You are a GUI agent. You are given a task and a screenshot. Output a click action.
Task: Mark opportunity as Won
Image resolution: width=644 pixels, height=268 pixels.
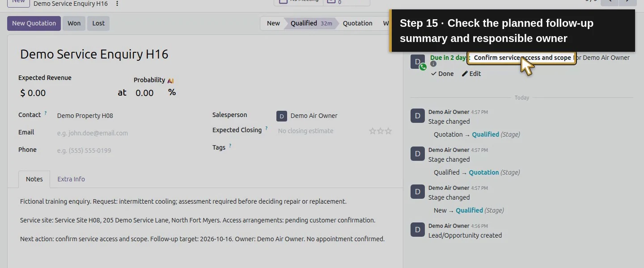click(74, 23)
